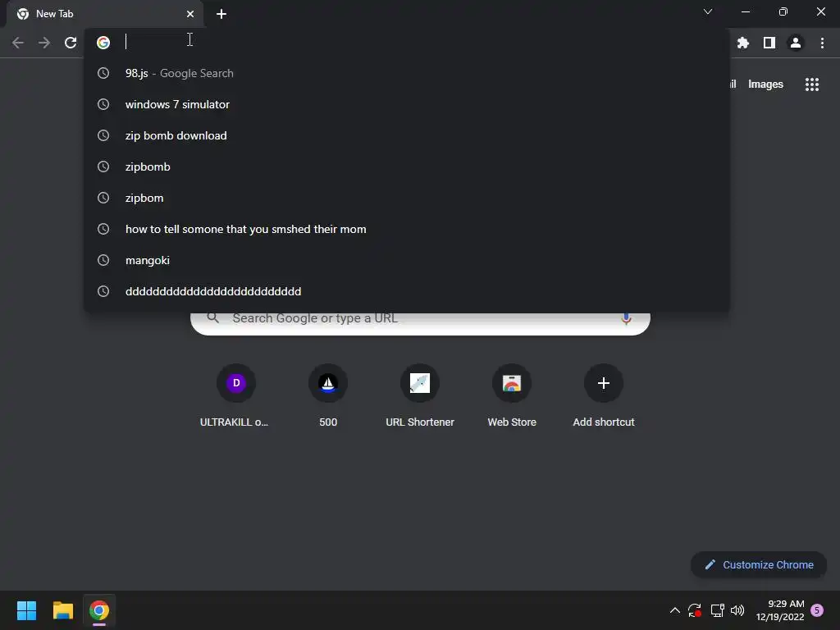Open the notification count badge
Image resolution: width=840 pixels, height=630 pixels.
pyautogui.click(x=817, y=610)
